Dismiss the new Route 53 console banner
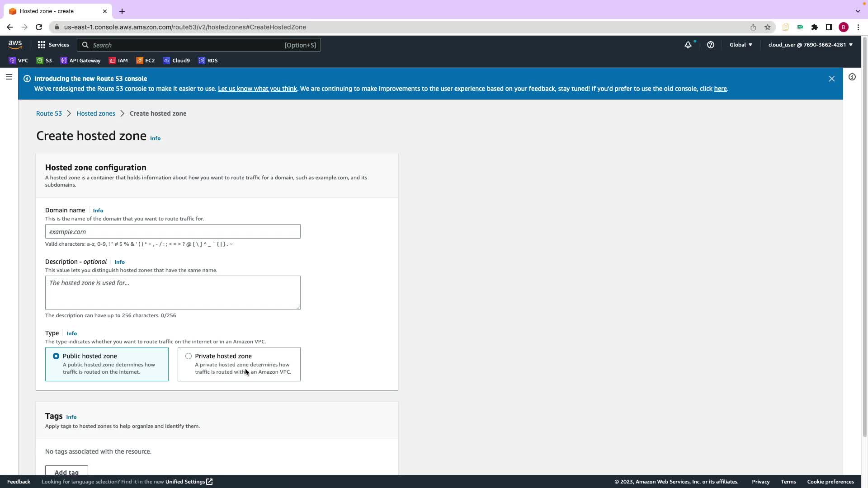The width and height of the screenshot is (868, 488). [831, 79]
